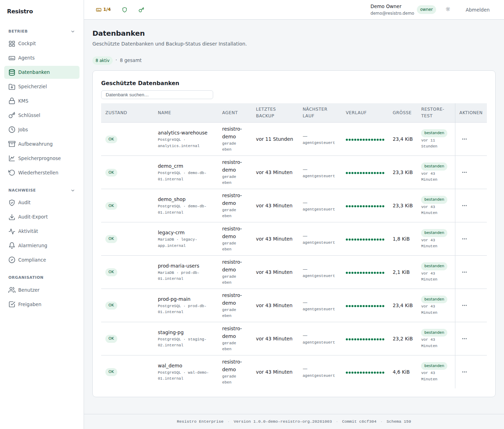Viewport: 504px width, 429px height.
Task: Open the Cockpit grid icon
Action: pyautogui.click(x=12, y=44)
